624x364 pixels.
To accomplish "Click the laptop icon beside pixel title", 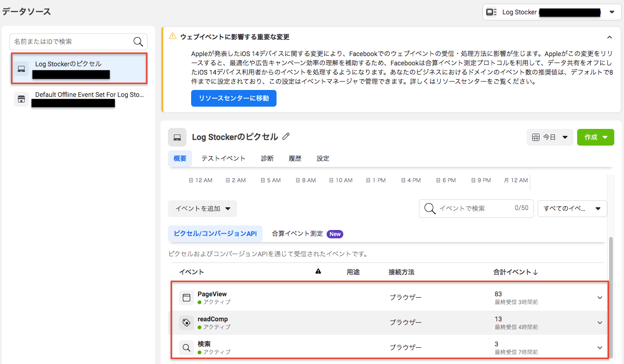I will [177, 137].
